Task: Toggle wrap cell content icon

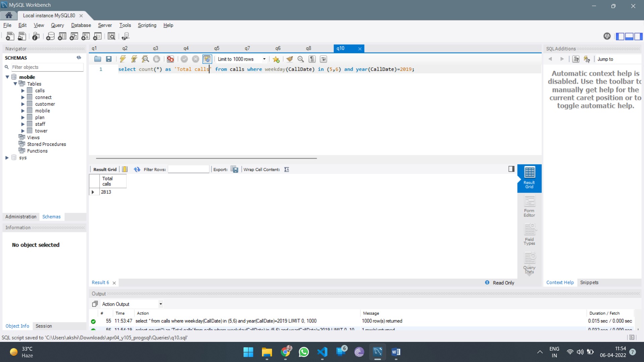Action: click(286, 169)
